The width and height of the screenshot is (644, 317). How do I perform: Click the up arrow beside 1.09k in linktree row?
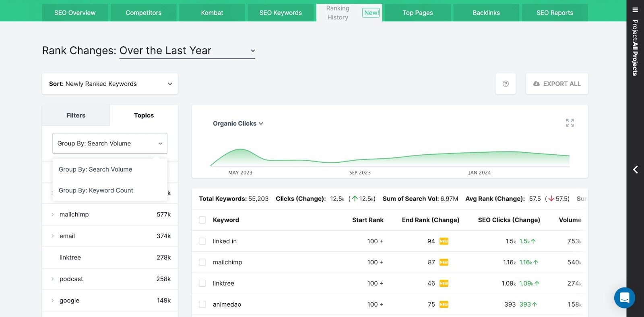537,283
